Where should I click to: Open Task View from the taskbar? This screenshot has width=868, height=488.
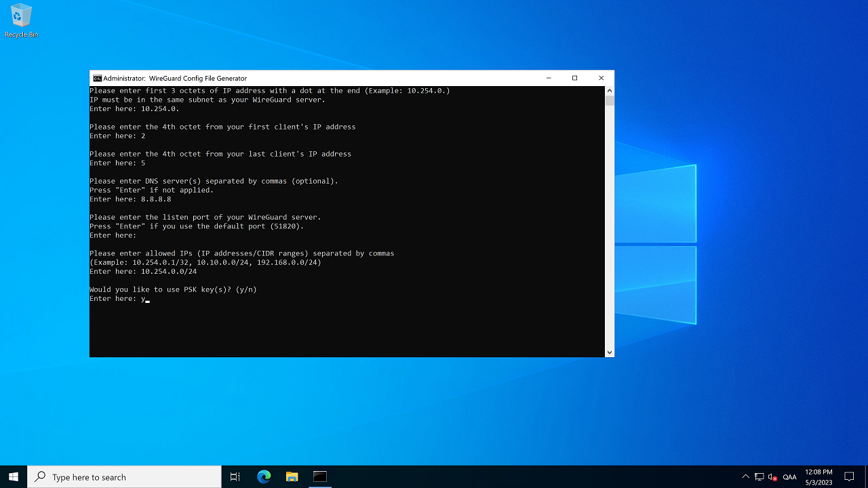235,476
